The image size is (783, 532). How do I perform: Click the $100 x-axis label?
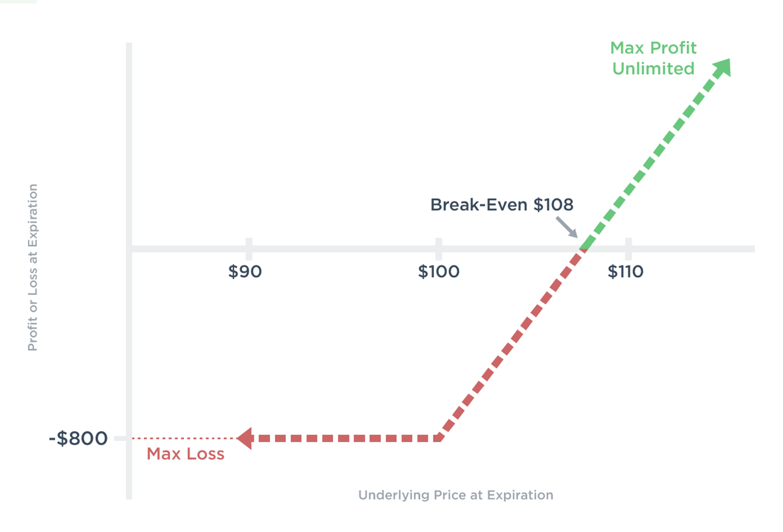439,272
